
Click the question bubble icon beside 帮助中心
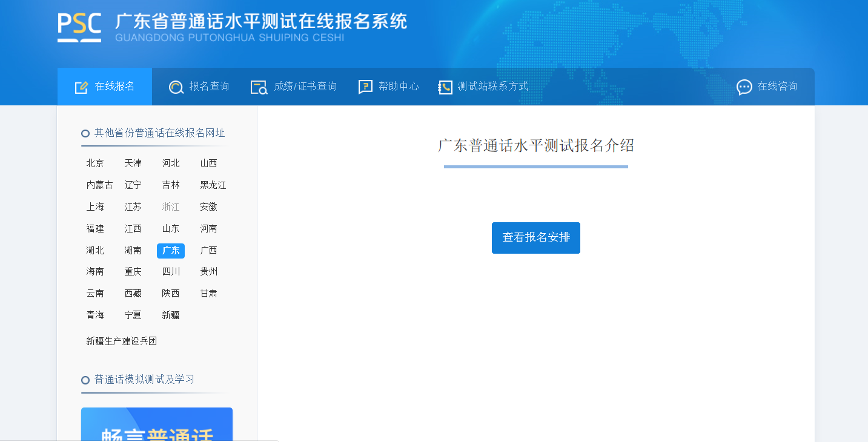[365, 87]
